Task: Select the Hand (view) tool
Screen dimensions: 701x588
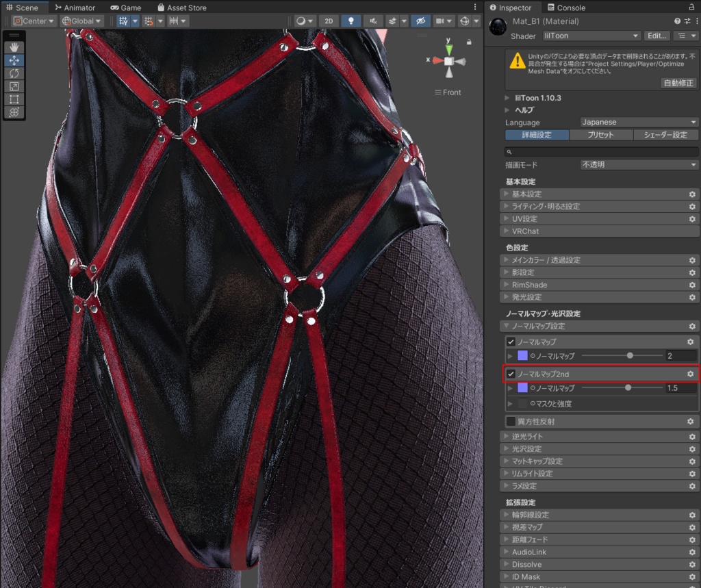Action: pos(14,47)
